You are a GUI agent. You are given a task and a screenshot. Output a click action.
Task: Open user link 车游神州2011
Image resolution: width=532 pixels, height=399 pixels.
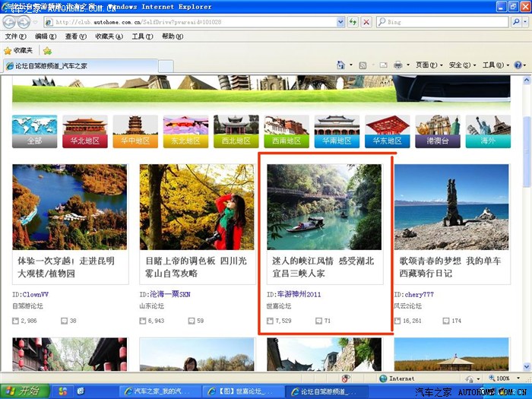(x=299, y=294)
